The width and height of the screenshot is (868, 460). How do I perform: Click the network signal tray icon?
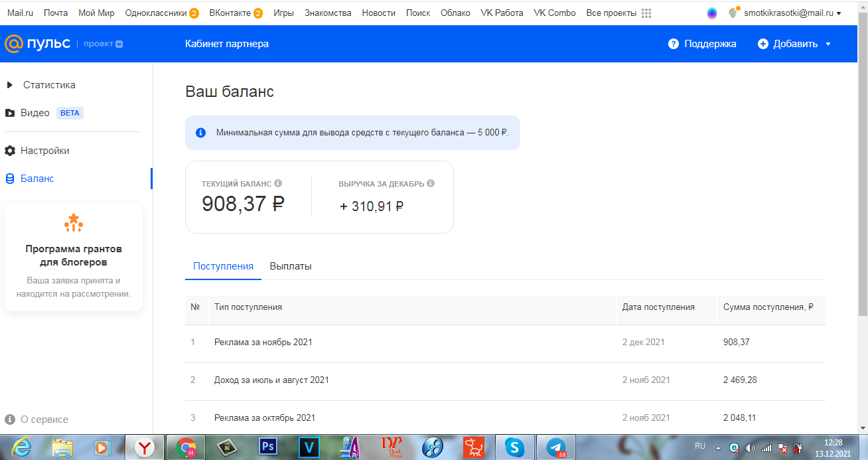click(x=766, y=448)
